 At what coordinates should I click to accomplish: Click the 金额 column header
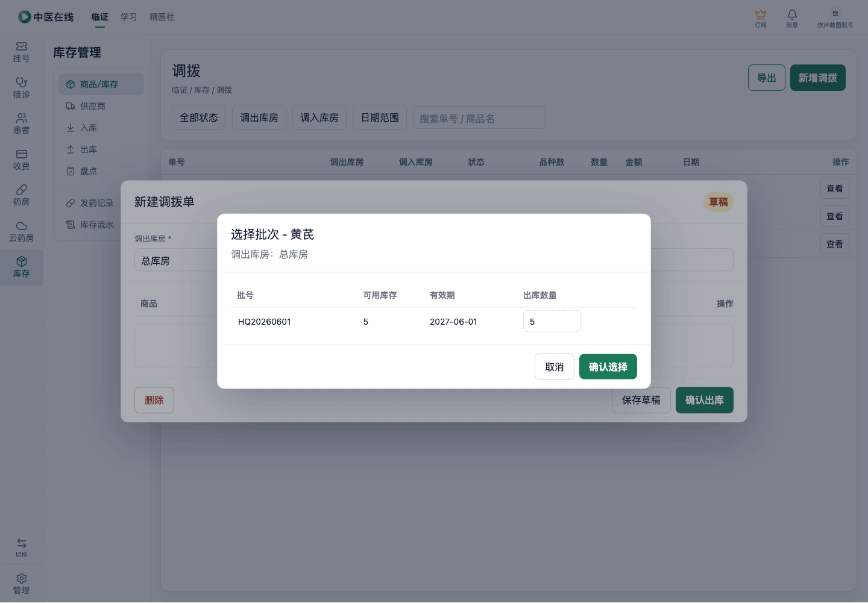(634, 162)
